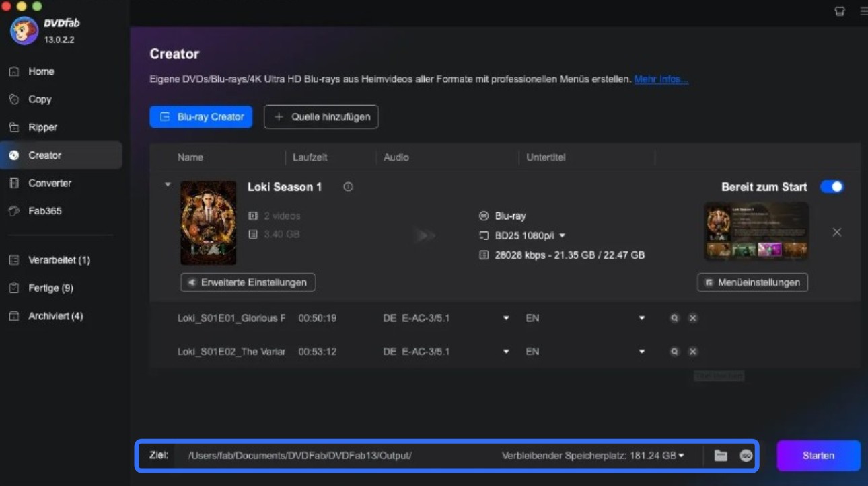
Task: Click the Blu-ray Creator mode button
Action: [201, 117]
